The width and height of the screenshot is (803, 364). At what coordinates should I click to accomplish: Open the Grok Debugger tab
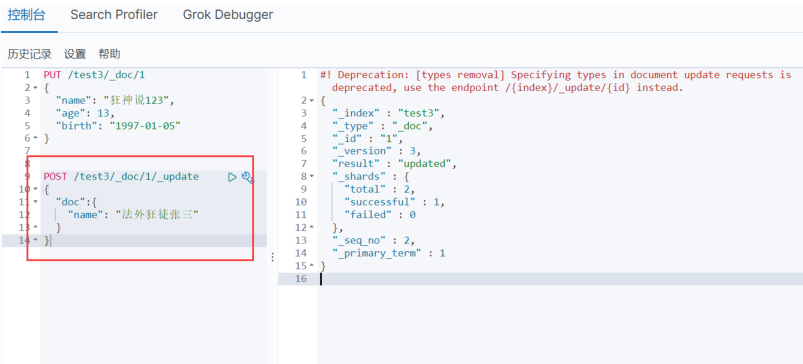228,15
